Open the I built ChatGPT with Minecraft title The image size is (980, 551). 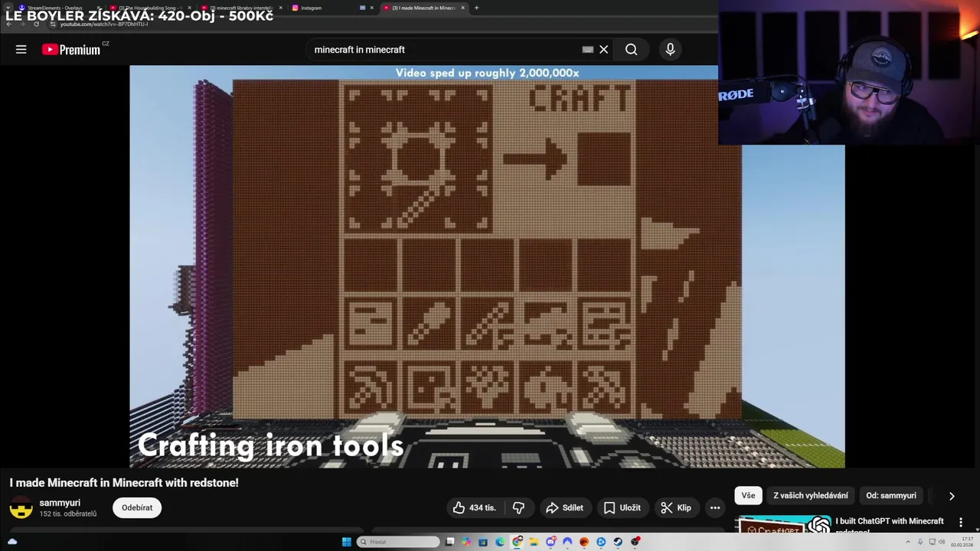[x=889, y=525]
